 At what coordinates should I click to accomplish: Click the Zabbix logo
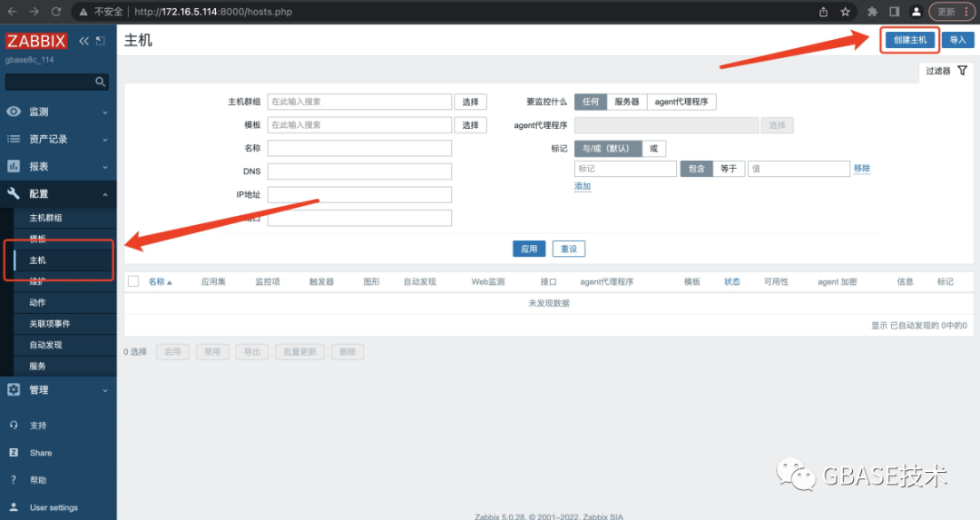click(x=36, y=41)
